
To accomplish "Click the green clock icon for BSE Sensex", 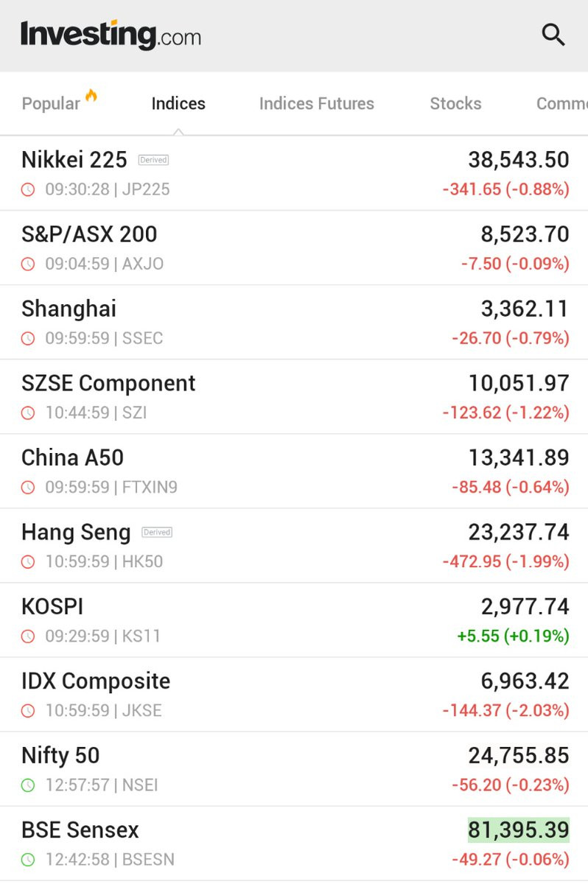I will 28,860.
